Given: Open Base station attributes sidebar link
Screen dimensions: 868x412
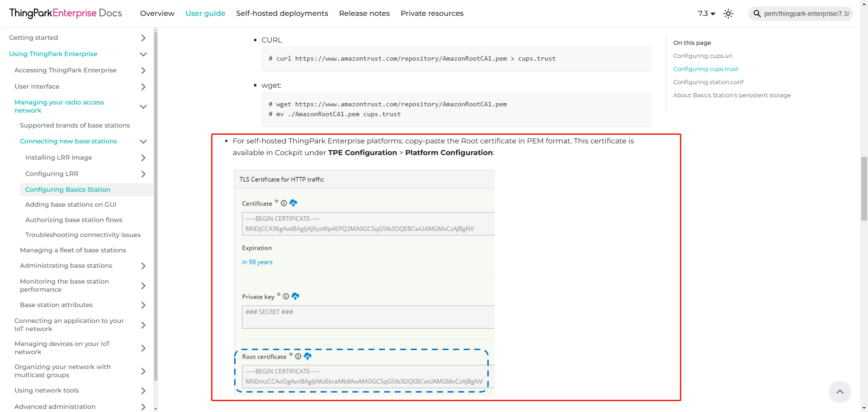Looking at the screenshot, I should point(56,305).
